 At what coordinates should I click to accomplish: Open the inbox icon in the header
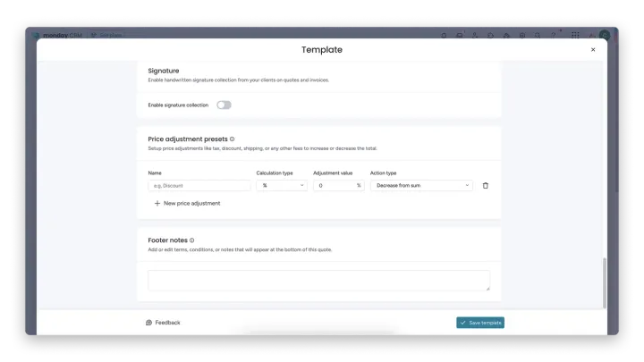coord(459,35)
